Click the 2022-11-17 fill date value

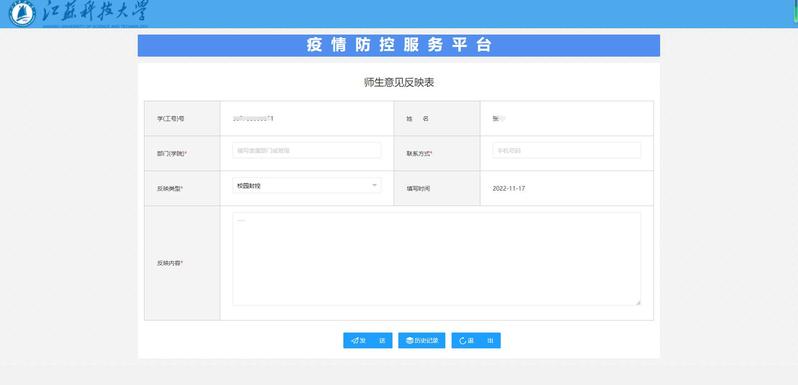pyautogui.click(x=509, y=188)
